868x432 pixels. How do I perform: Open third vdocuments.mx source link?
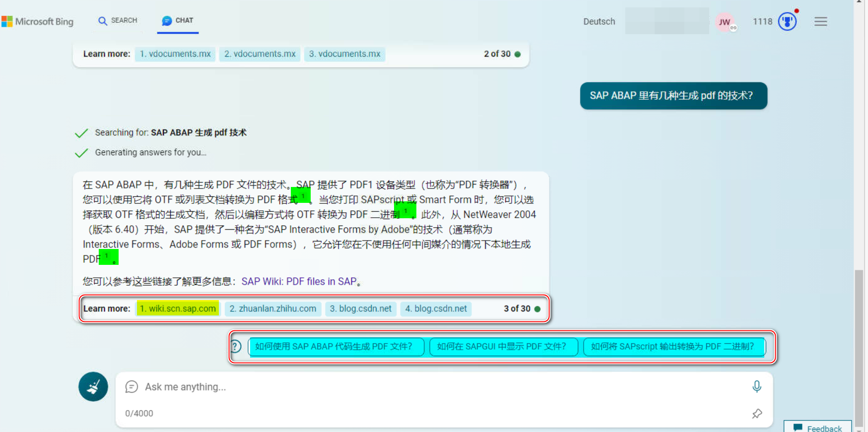pyautogui.click(x=345, y=54)
